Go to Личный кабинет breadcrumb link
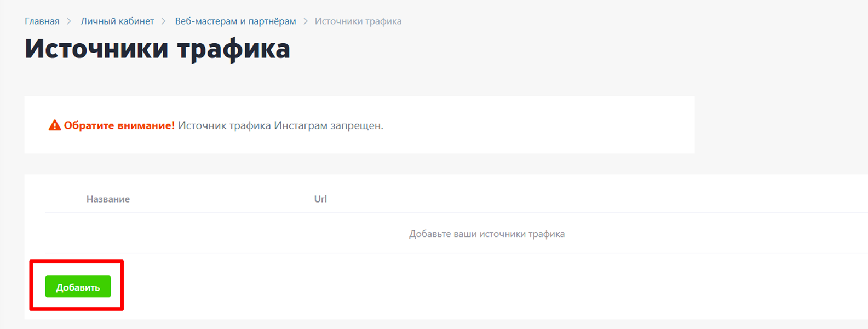868x329 pixels. pos(117,21)
